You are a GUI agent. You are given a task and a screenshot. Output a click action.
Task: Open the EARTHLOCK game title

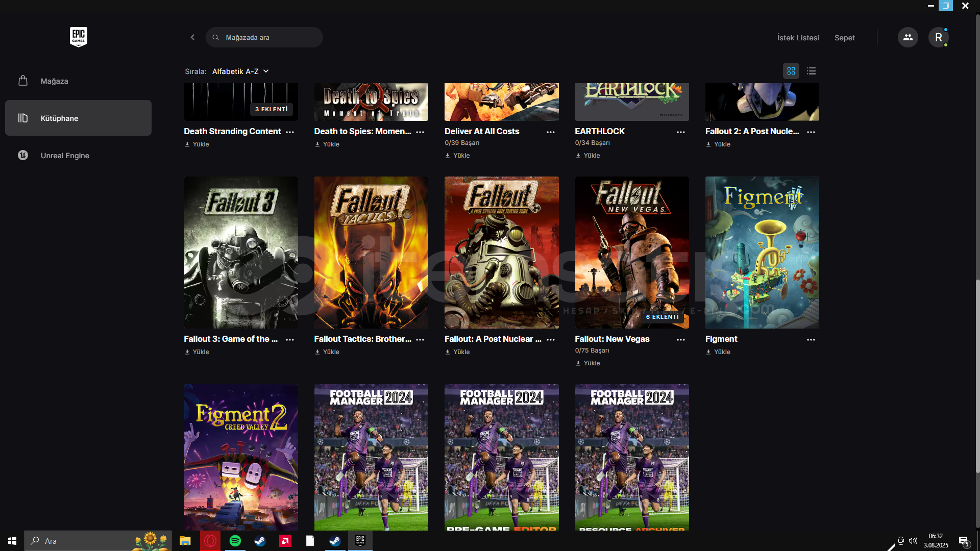click(600, 131)
